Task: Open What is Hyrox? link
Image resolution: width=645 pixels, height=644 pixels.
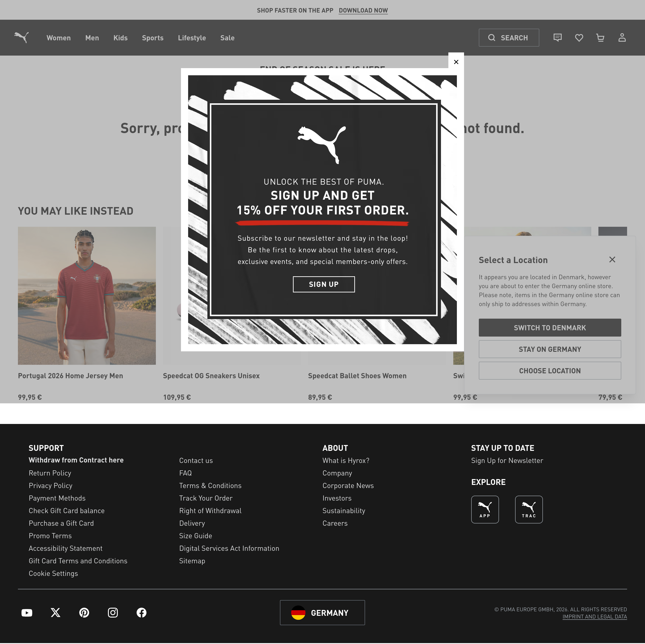Action: coord(346,461)
